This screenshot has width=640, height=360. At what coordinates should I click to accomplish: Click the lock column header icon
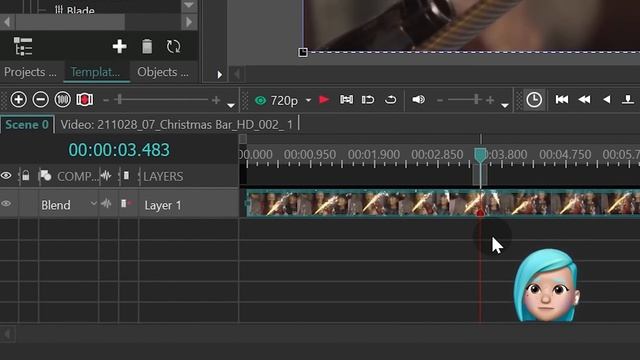(x=26, y=176)
